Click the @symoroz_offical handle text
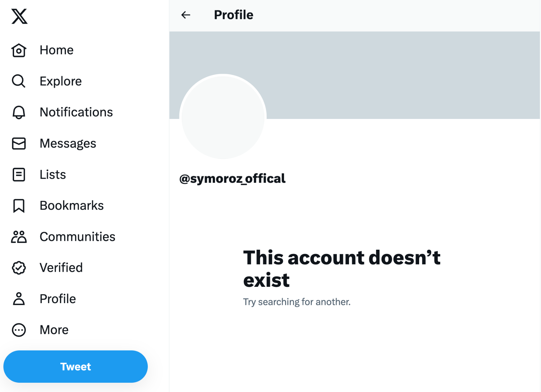The image size is (541, 392). click(232, 179)
